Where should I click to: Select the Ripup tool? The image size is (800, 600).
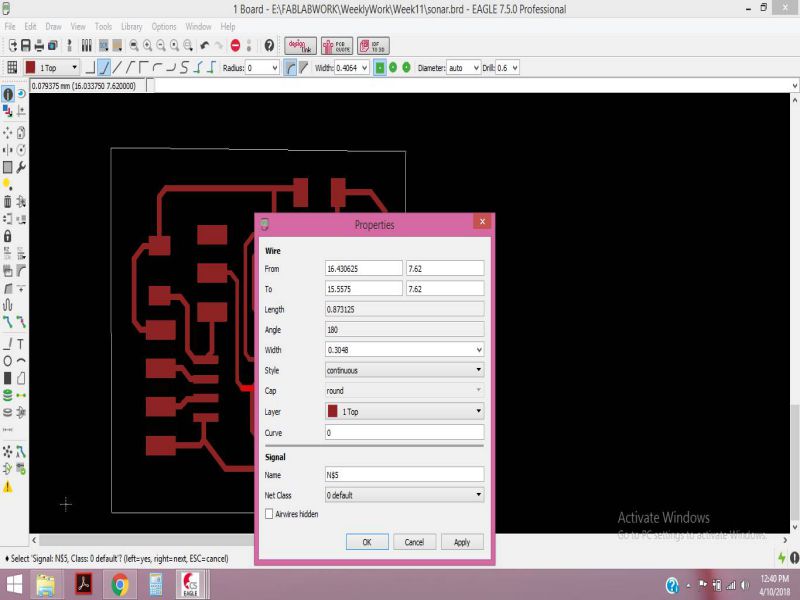pos(21,322)
